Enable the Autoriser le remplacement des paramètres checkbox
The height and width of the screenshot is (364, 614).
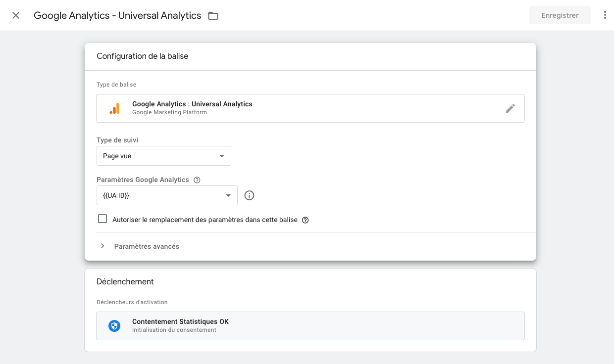pyautogui.click(x=102, y=219)
